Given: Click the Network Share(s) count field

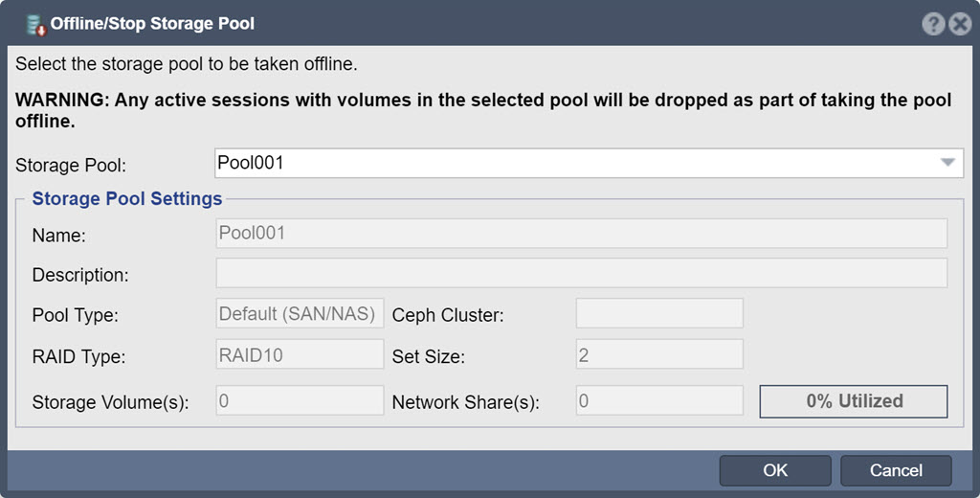Looking at the screenshot, I should coord(659,400).
